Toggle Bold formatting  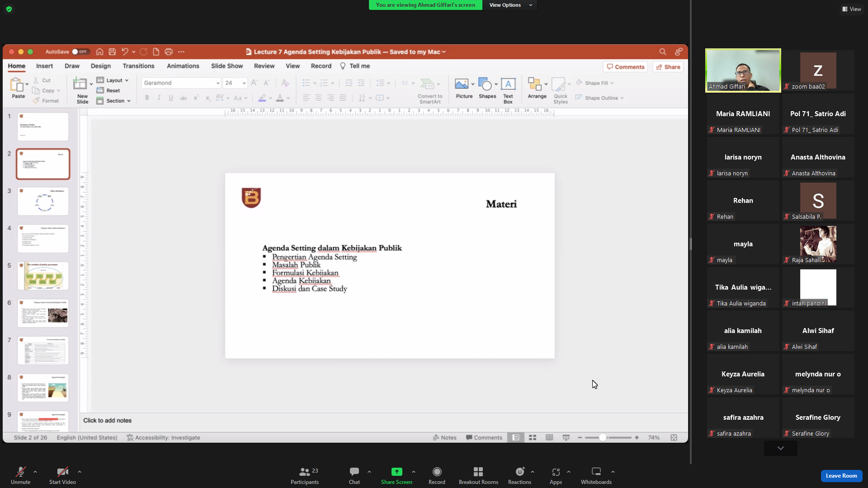click(147, 98)
